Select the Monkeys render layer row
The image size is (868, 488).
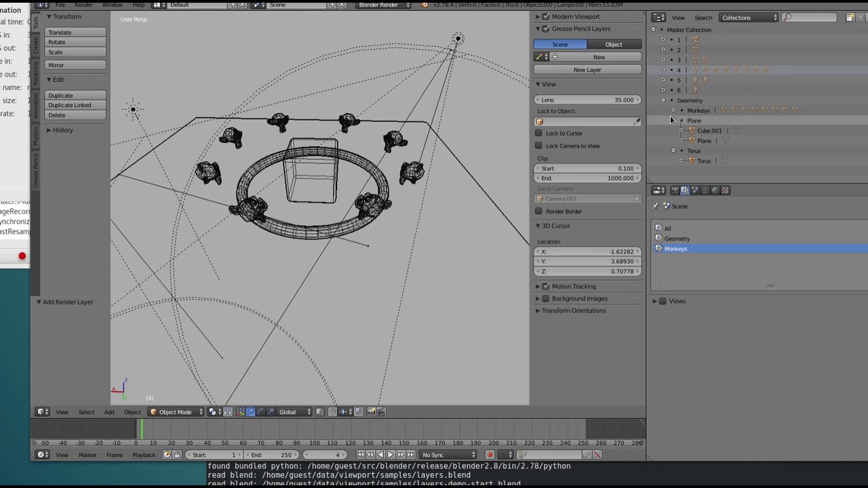click(x=759, y=249)
